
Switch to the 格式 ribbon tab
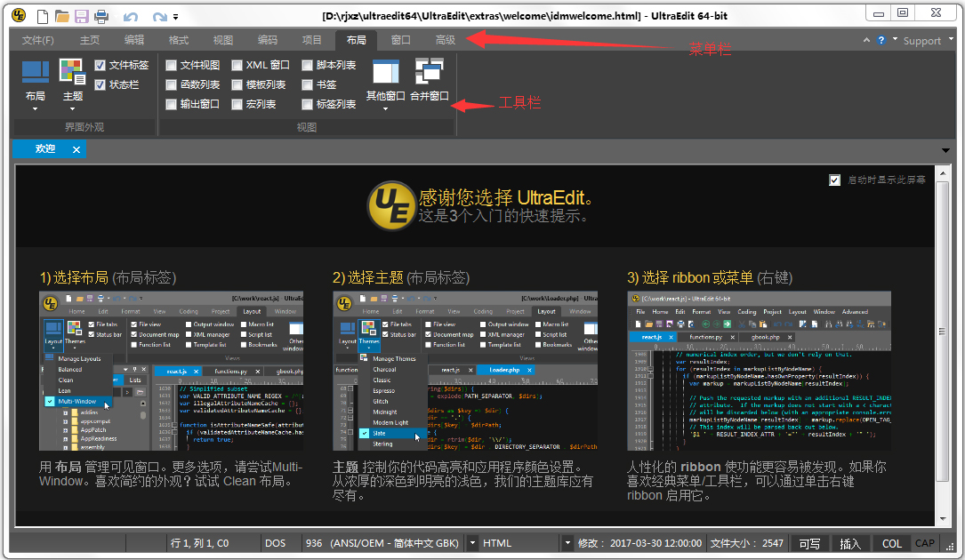coord(179,40)
